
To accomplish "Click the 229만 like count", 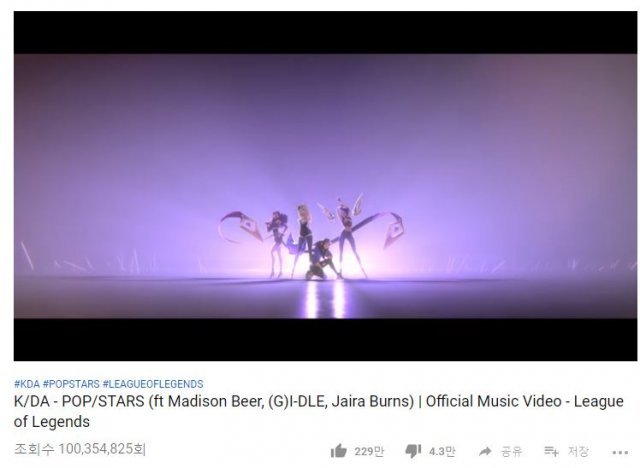I will [x=369, y=451].
